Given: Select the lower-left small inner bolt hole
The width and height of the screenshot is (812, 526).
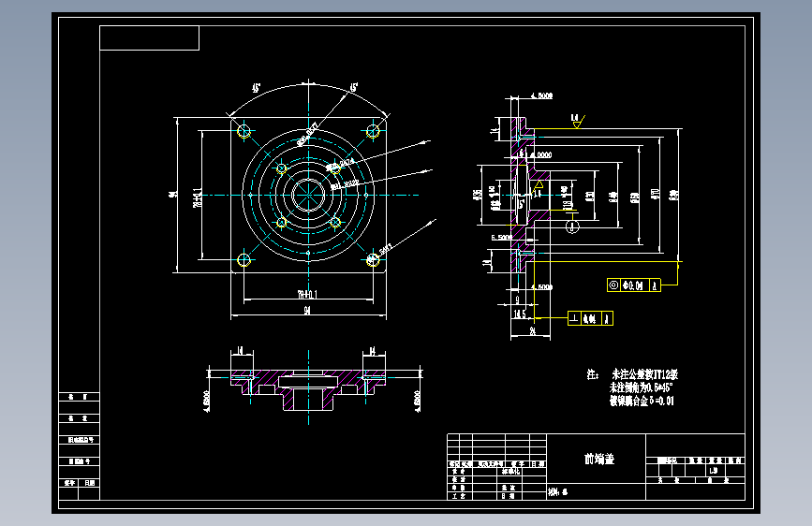Looking at the screenshot, I should click(281, 223).
